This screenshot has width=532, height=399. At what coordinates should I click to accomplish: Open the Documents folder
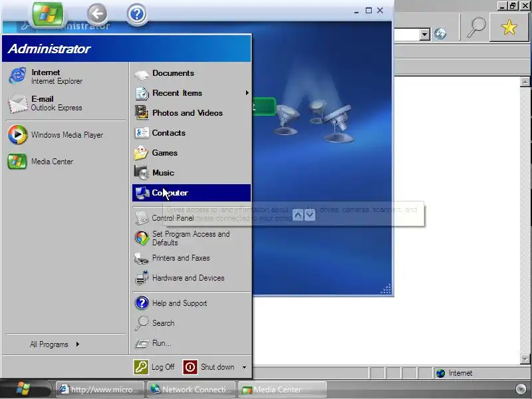(192, 73)
